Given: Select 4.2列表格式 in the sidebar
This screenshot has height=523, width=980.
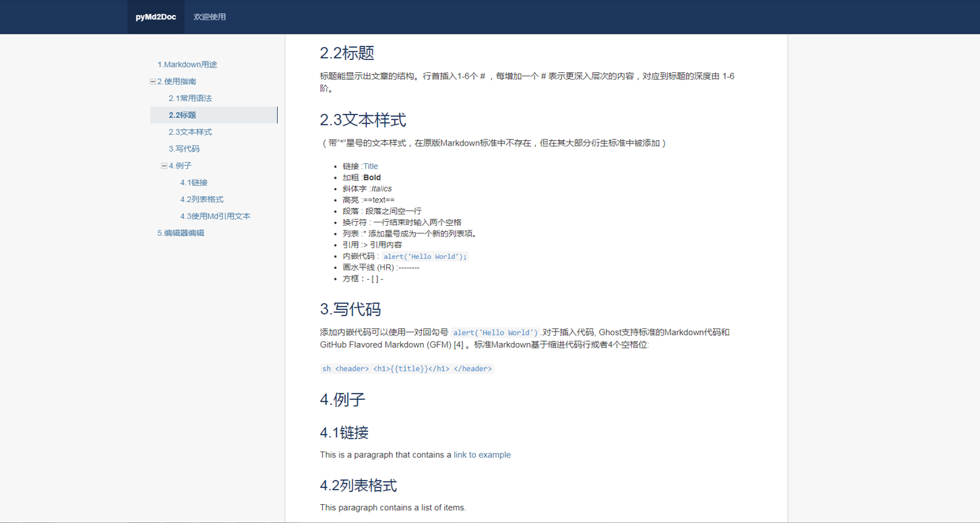Looking at the screenshot, I should click(x=200, y=199).
